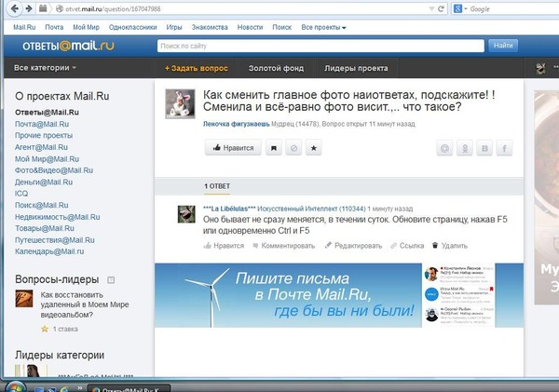Share question via Odnoklassniki icon
559x392 pixels.
click(x=465, y=148)
